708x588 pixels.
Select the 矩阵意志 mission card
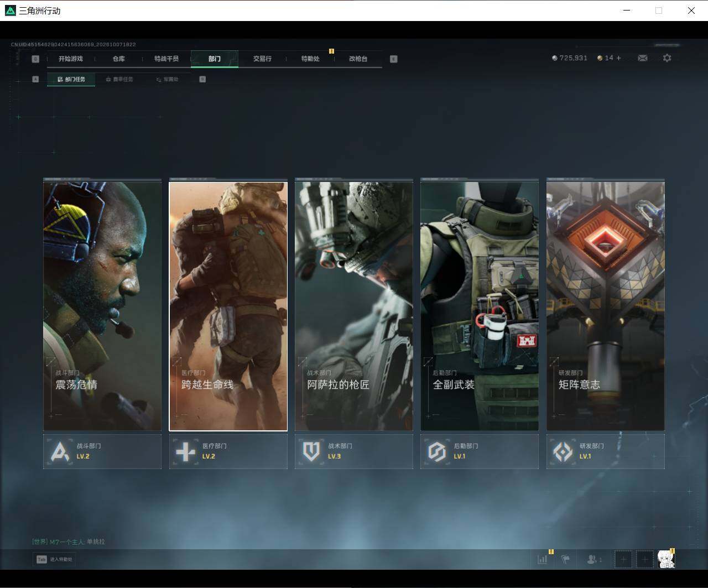[x=606, y=306]
